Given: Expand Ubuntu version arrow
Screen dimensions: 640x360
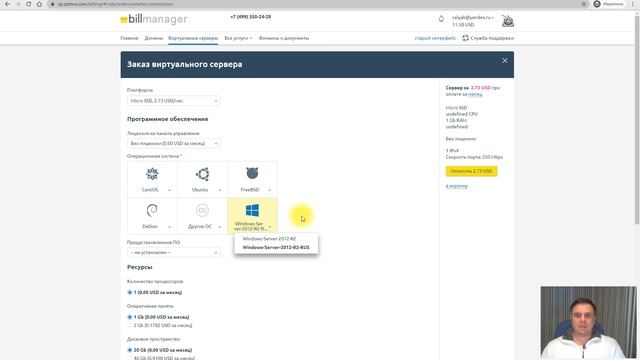Looking at the screenshot, I should click(x=220, y=190).
